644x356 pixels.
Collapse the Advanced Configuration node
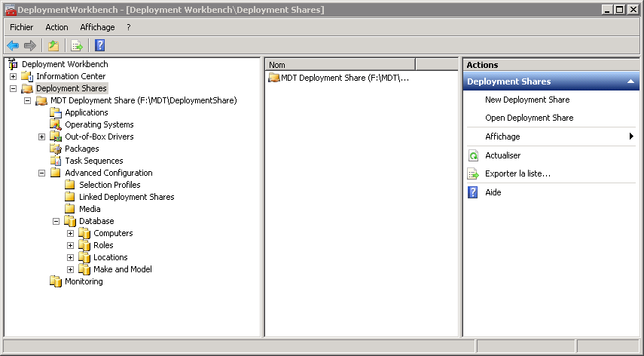[42, 173]
